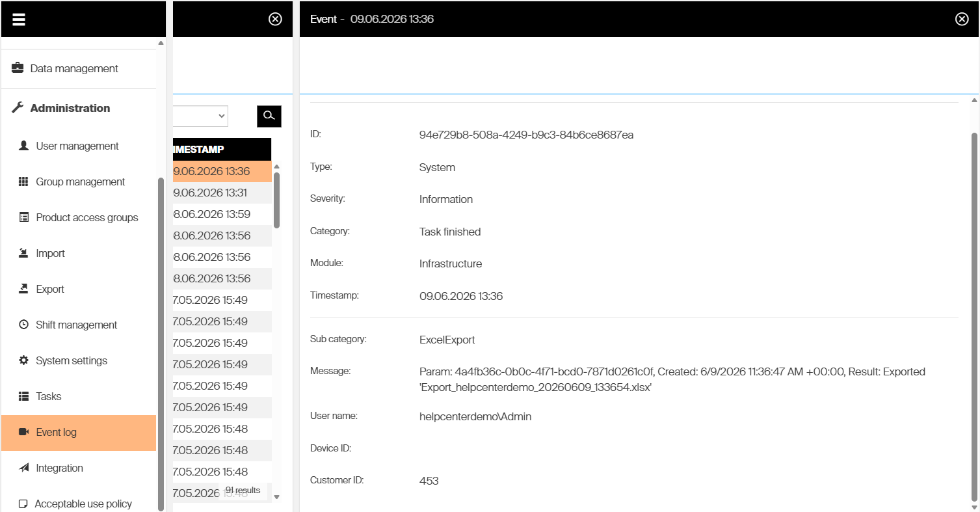The image size is (980, 512).
Task: Run search with the magnifier button
Action: (269, 116)
